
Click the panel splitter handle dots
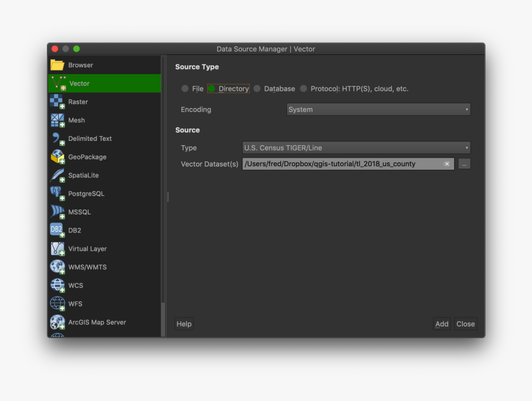tap(168, 196)
